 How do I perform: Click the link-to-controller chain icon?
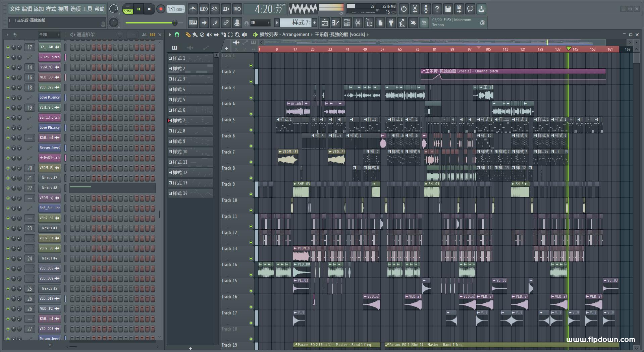(x=226, y=23)
